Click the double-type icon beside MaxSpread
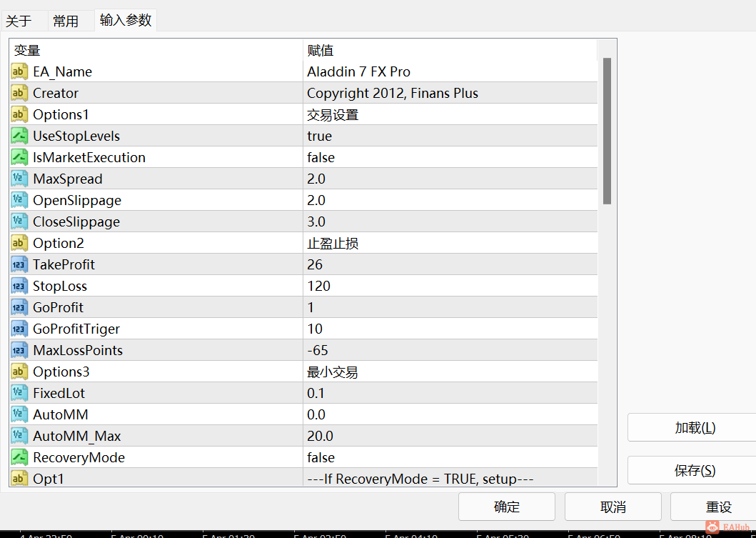756x538 pixels. (19, 179)
